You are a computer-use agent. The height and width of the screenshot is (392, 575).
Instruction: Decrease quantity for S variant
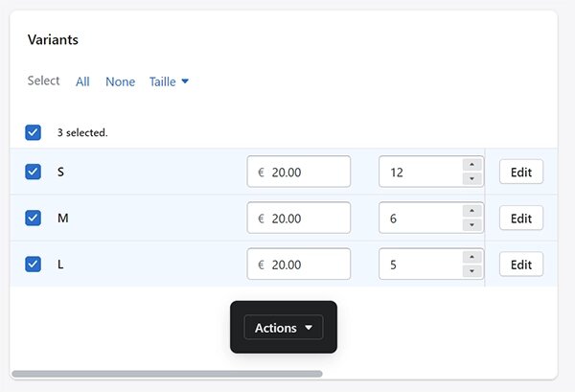coord(471,178)
